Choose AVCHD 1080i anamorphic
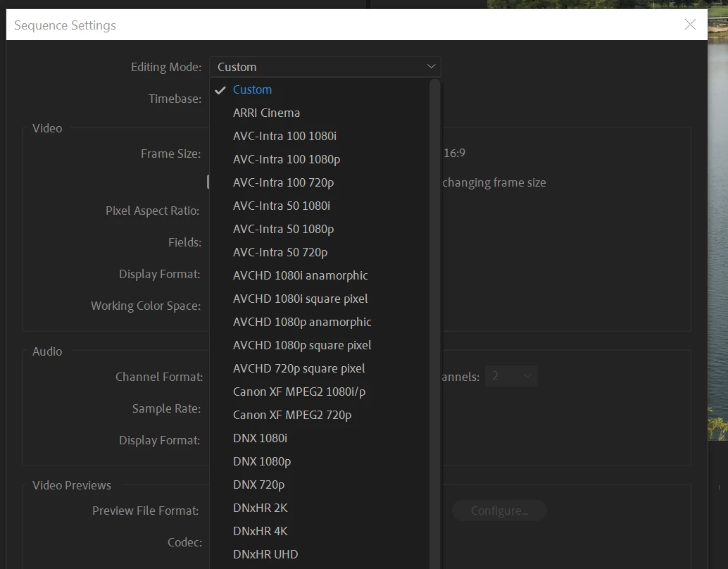728x569 pixels. point(320,275)
